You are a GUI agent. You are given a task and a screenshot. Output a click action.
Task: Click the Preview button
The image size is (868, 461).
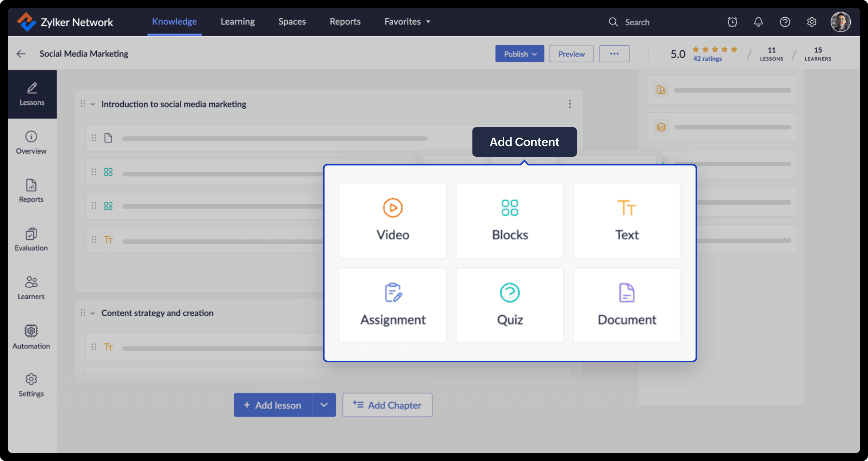point(571,54)
